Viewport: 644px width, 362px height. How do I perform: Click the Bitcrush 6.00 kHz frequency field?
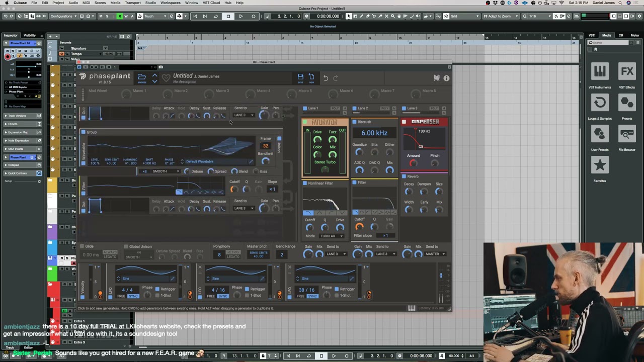374,133
